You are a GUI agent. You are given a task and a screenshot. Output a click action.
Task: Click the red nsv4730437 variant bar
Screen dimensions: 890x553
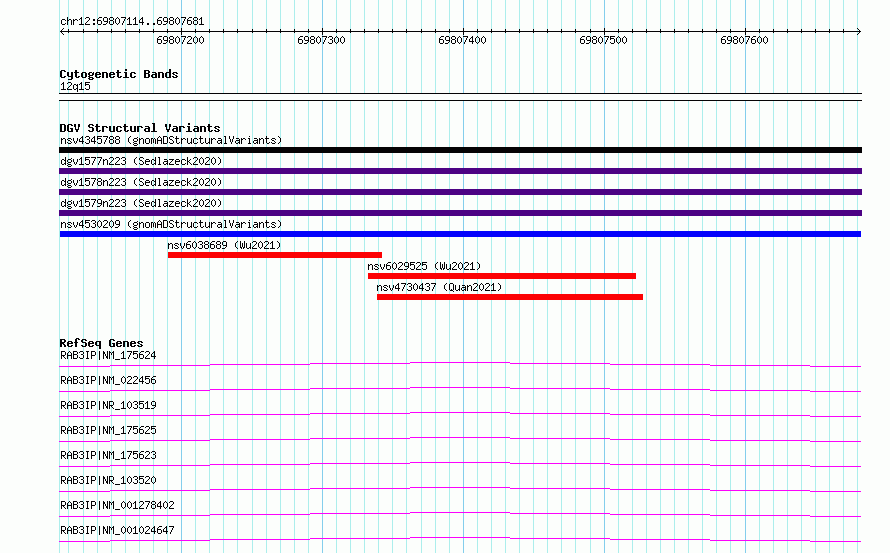point(510,298)
